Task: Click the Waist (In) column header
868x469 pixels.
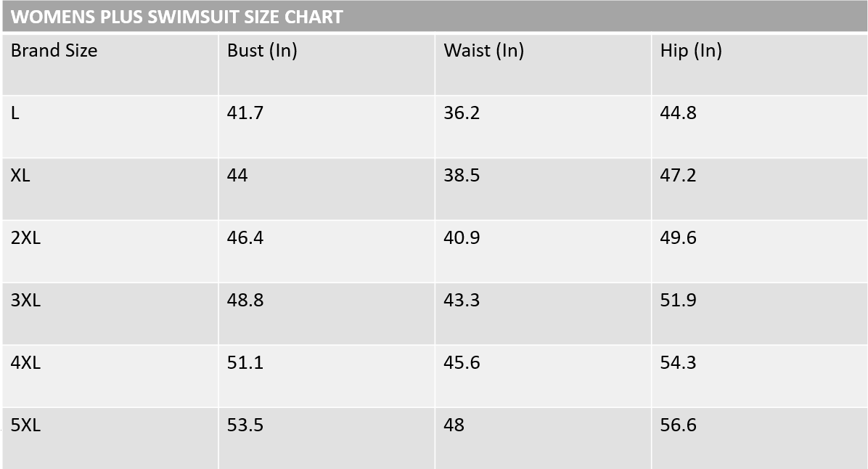Action: point(483,51)
